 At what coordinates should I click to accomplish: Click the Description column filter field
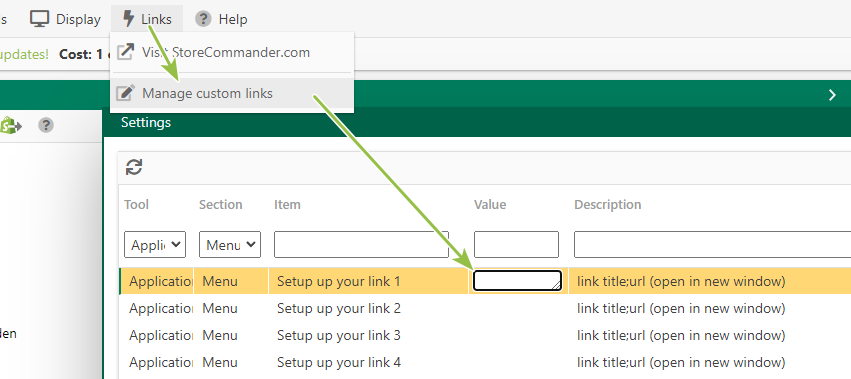pyautogui.click(x=712, y=244)
